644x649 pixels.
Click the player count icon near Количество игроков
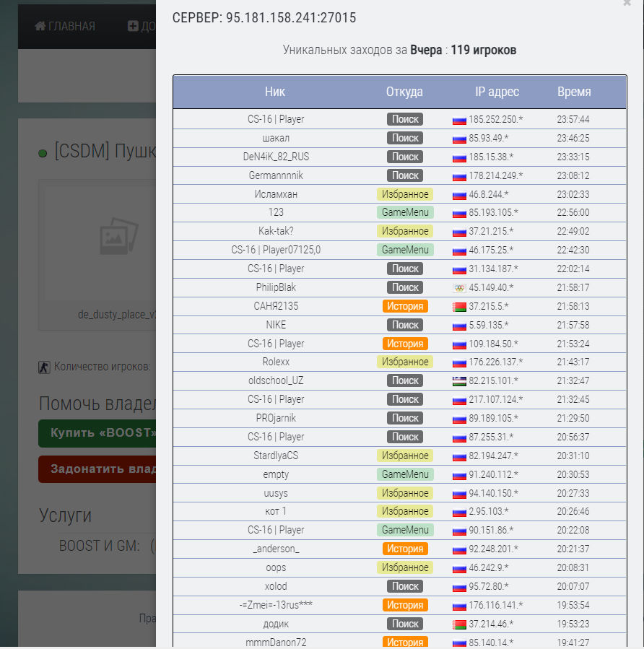(x=44, y=367)
